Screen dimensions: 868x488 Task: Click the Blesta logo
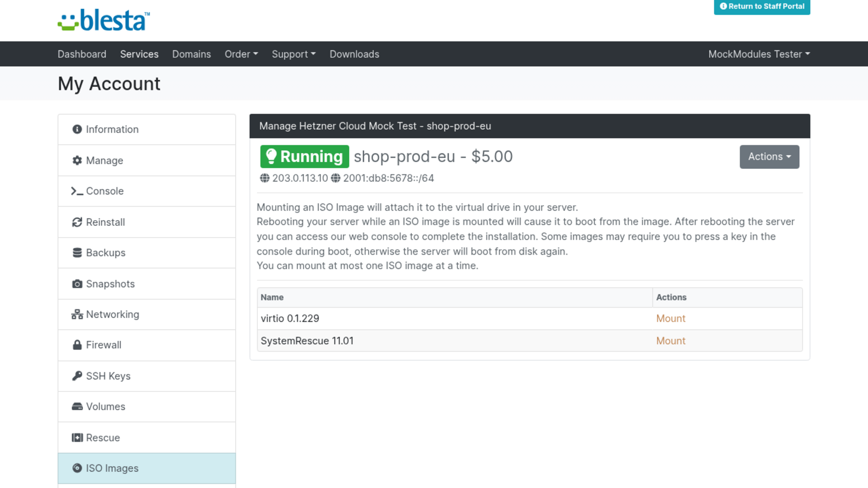[104, 20]
